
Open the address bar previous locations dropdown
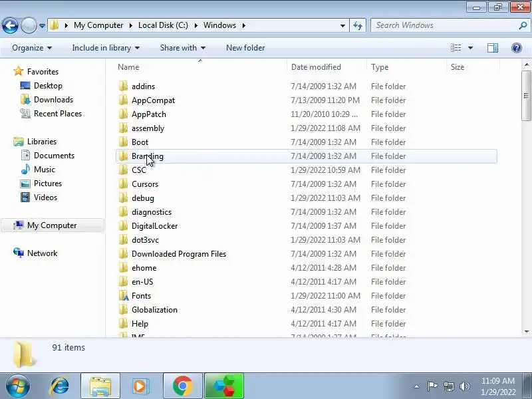(x=342, y=25)
